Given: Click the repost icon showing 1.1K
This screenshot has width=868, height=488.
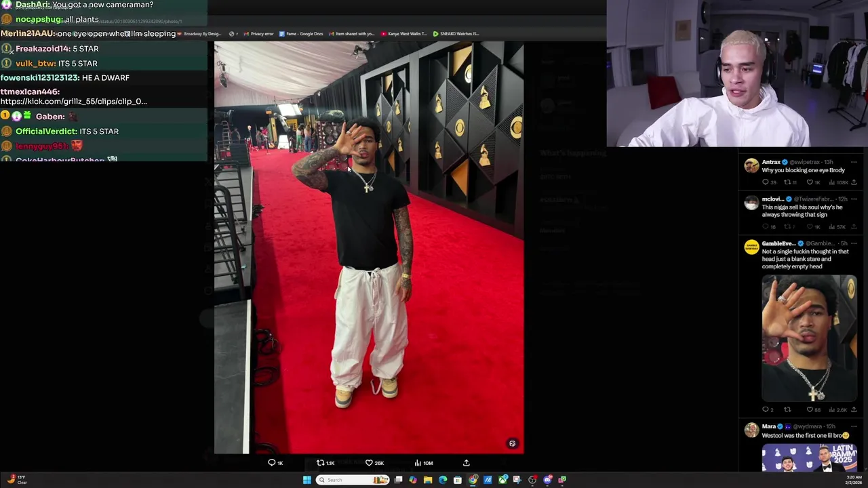Looking at the screenshot, I should [x=320, y=463].
